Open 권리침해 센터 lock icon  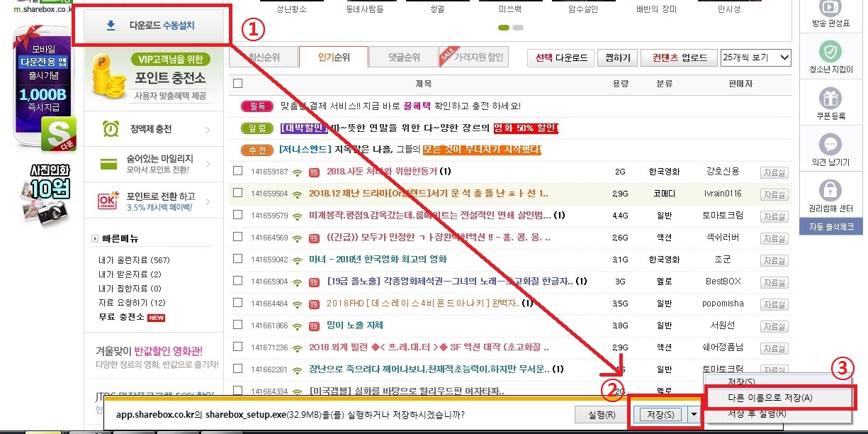pos(830,190)
